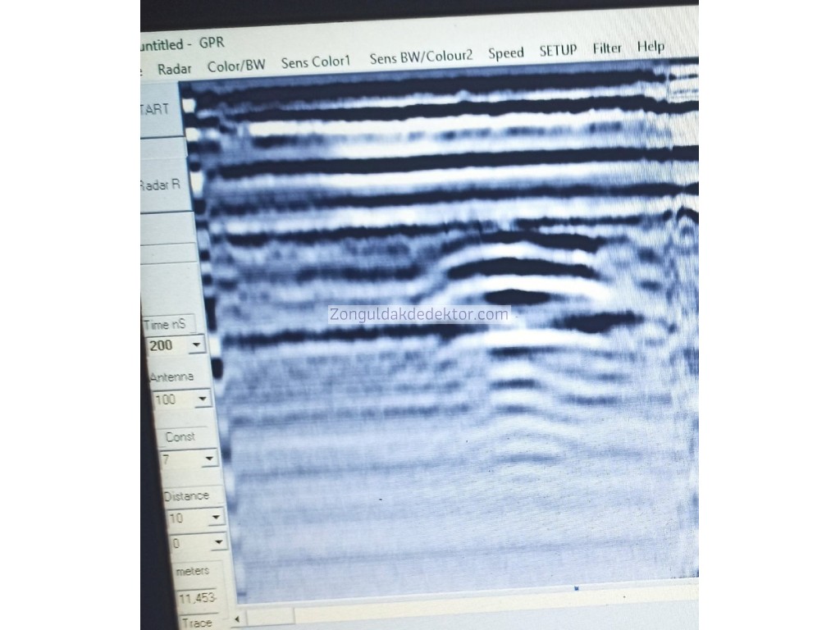Expand the Time nS dropdown showing 200
Viewport: 840px width, 630px height.
pyautogui.click(x=196, y=345)
